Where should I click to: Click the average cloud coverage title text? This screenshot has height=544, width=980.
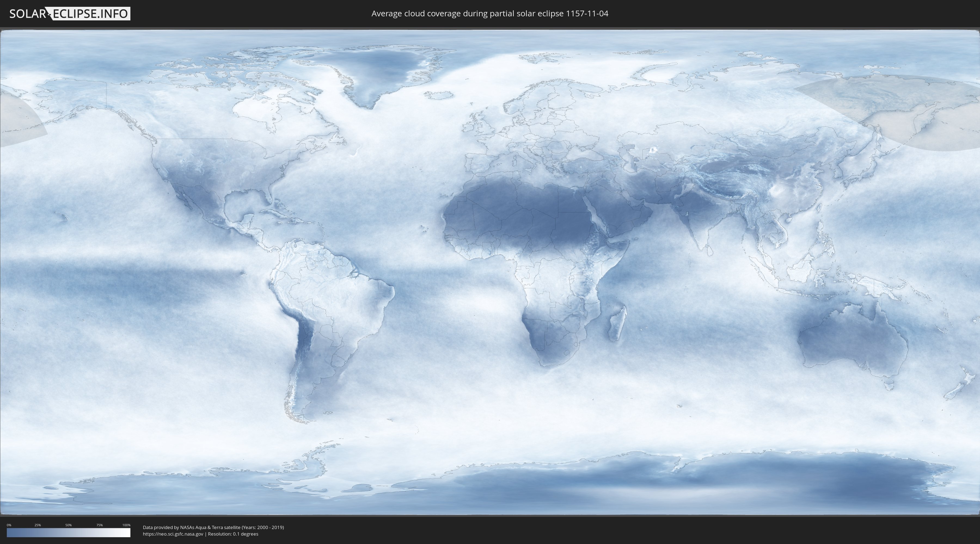click(x=490, y=14)
